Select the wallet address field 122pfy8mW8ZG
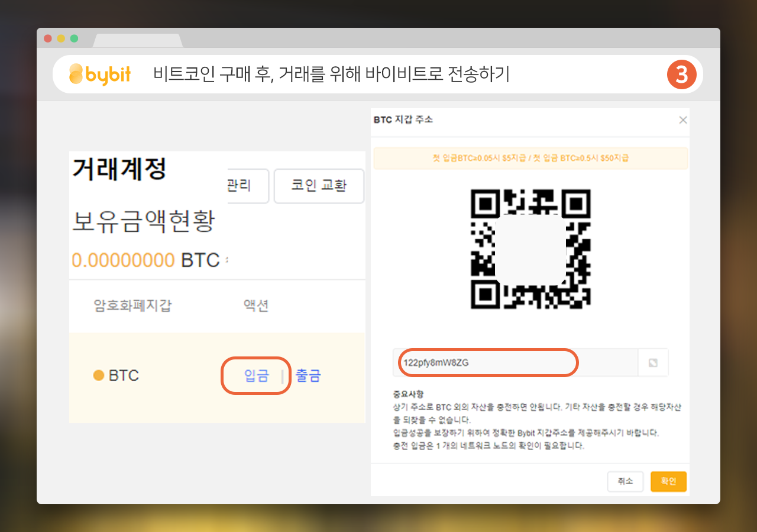The width and height of the screenshot is (757, 532). pyautogui.click(x=516, y=362)
